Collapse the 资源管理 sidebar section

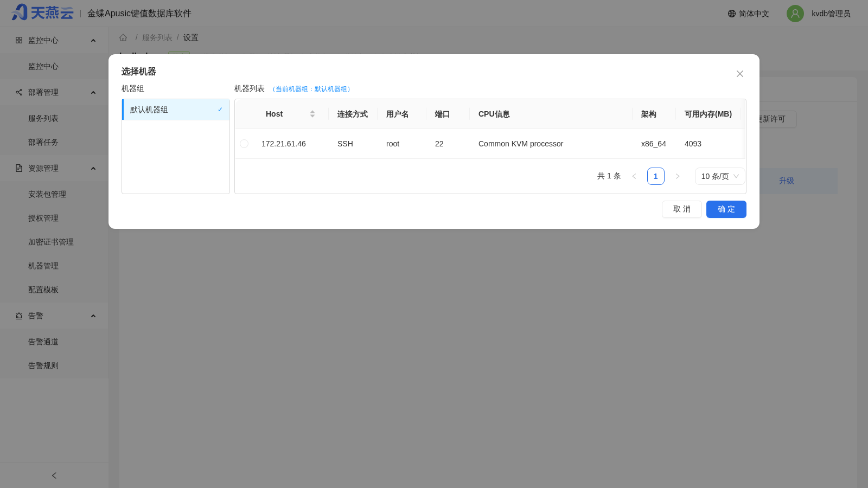pos(93,168)
